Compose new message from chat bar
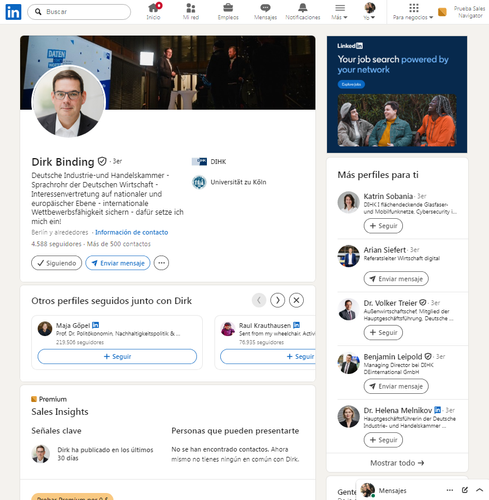The image size is (489, 500). coord(465,490)
